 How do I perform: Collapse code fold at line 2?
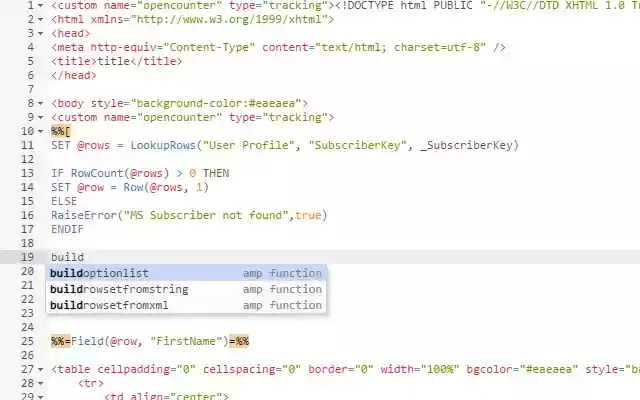point(40,19)
